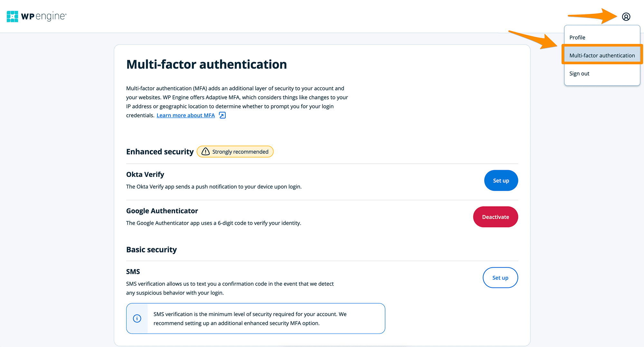
Task: Click the circled-i symbol near SMS verification message
Action: (x=137, y=318)
